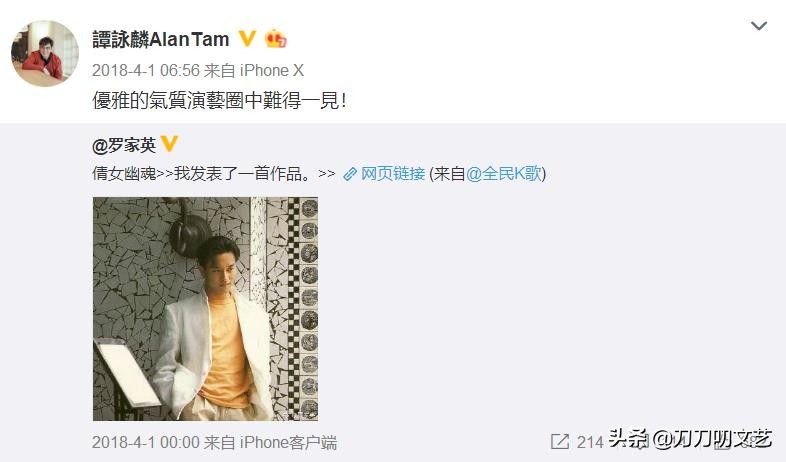Screen dimensions: 786x462
Task: Click the iPhone客户端 source text
Action: tap(288, 442)
